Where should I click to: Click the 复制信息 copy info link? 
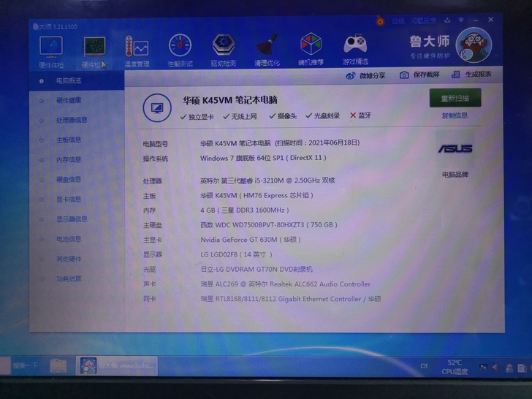point(455,115)
